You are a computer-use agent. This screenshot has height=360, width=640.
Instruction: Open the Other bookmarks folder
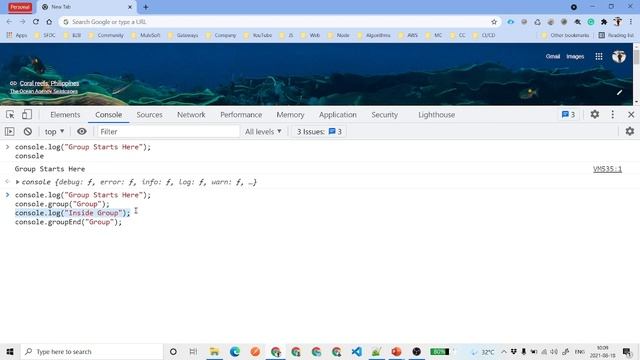tap(565, 36)
